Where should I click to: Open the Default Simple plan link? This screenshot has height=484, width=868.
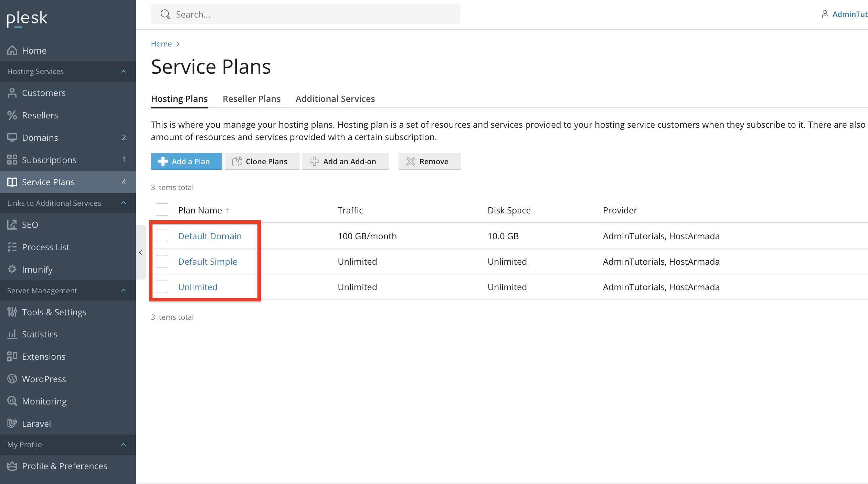coord(208,262)
